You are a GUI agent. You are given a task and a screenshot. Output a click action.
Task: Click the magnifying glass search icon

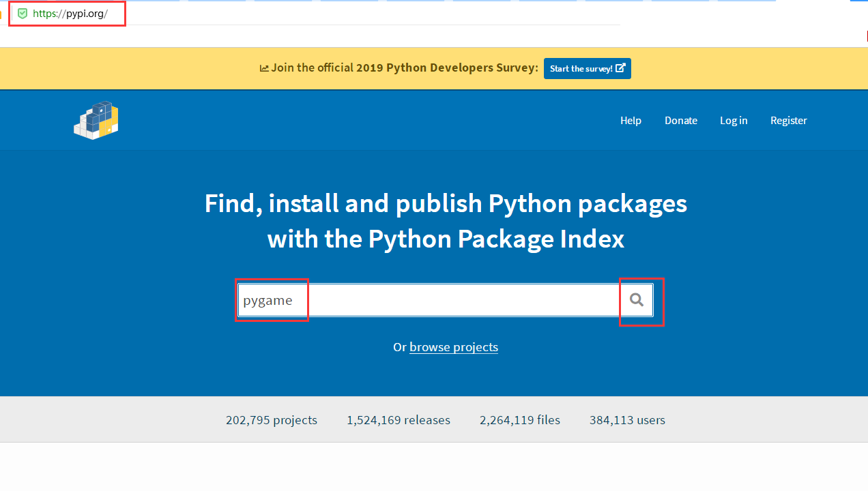636,299
